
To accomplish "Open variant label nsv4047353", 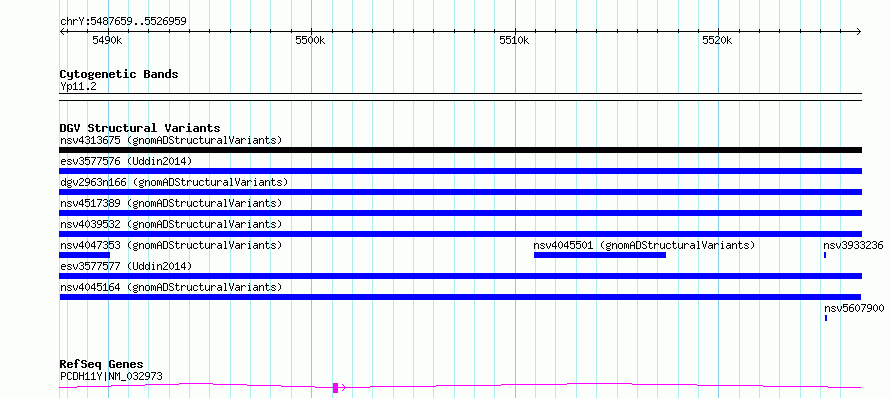I will [x=171, y=245].
